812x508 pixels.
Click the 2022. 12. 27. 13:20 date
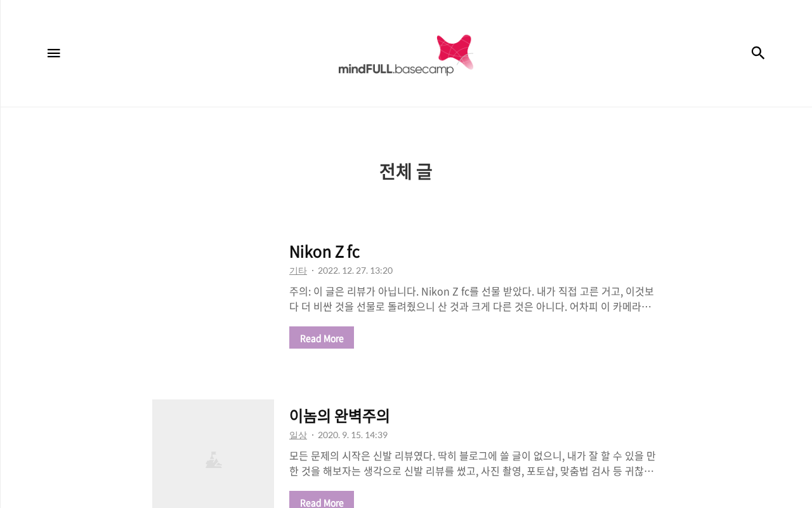(355, 271)
